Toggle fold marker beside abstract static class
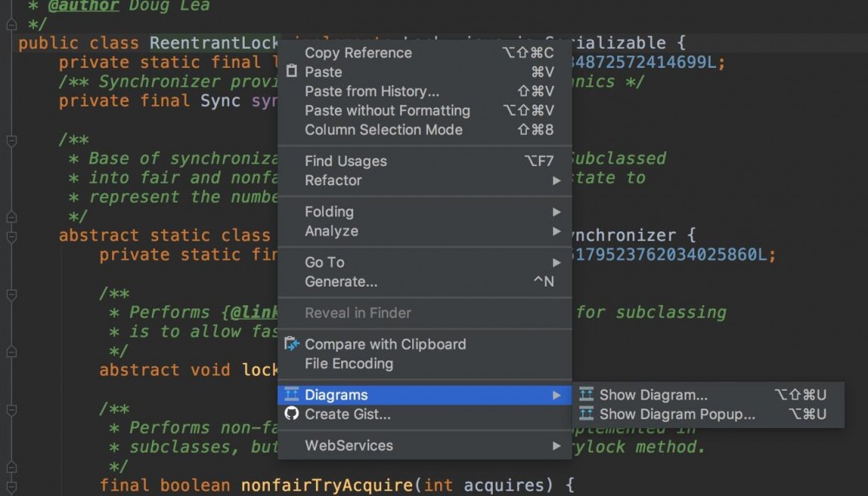The width and height of the screenshot is (868, 496). (x=11, y=235)
